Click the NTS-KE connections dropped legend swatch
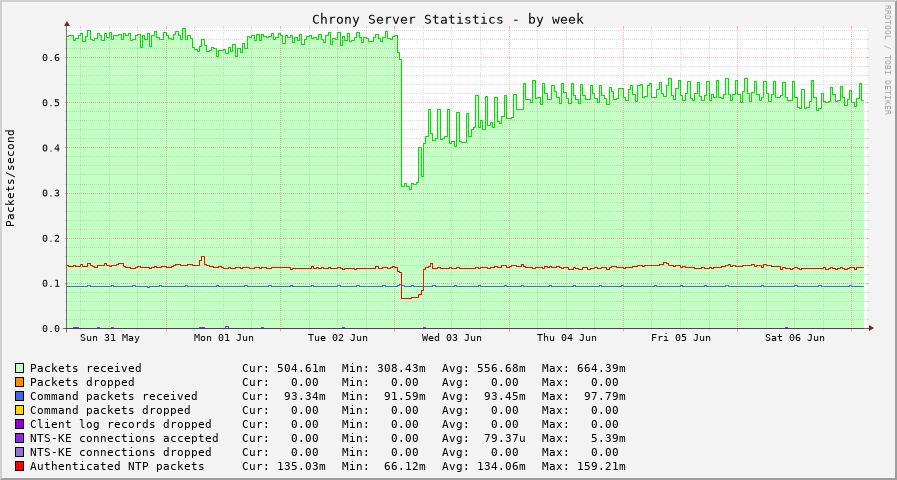Screen dimensions: 897x480 coord(20,452)
